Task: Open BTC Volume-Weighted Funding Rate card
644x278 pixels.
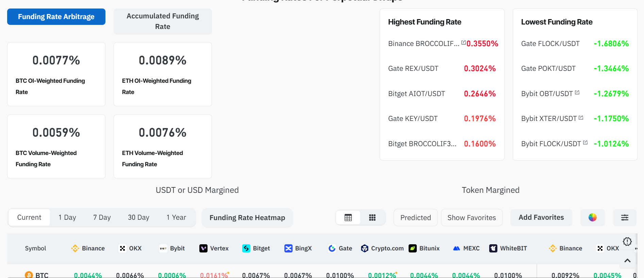Action: point(56,146)
